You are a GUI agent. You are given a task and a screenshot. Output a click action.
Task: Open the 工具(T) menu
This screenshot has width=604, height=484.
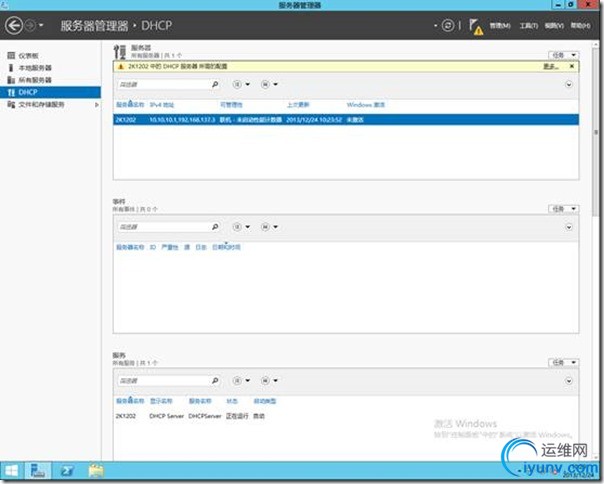(528, 26)
